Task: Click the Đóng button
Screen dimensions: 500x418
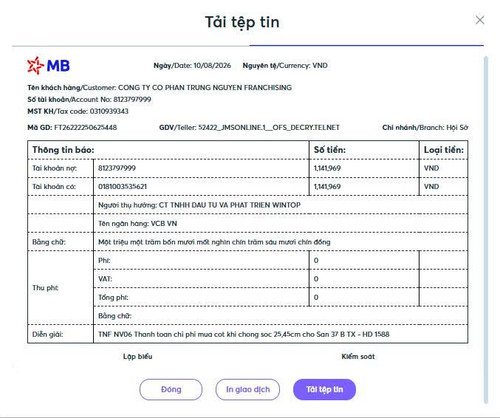Action: [171, 389]
